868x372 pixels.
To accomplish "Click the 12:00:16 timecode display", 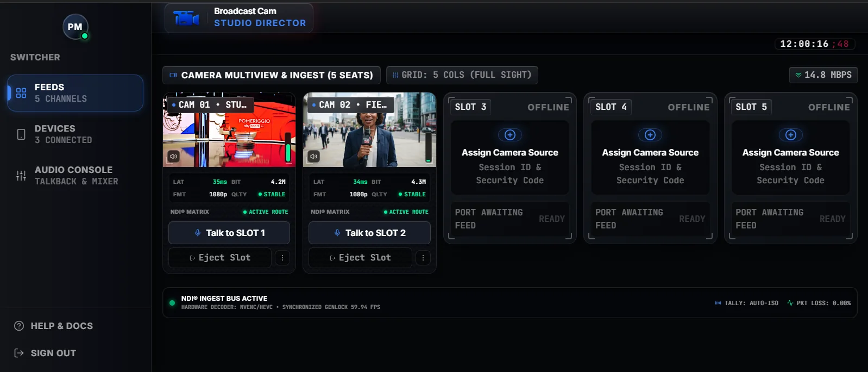I will pos(815,44).
